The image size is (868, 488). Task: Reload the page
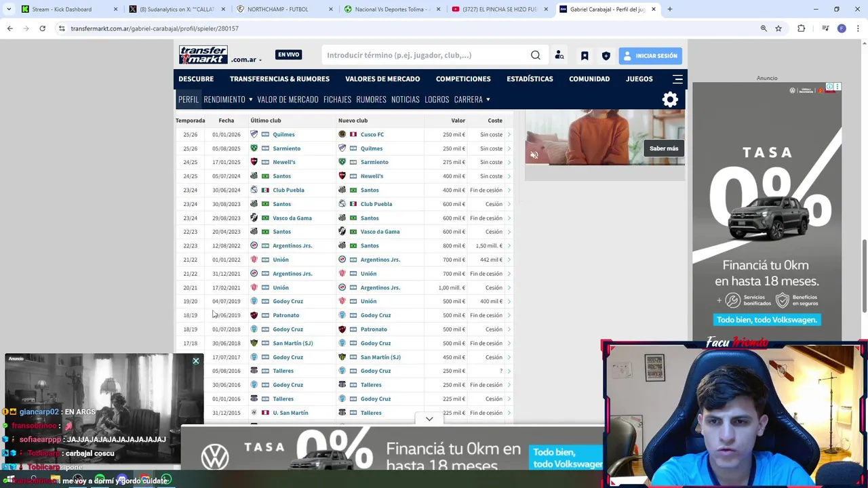coord(42,28)
